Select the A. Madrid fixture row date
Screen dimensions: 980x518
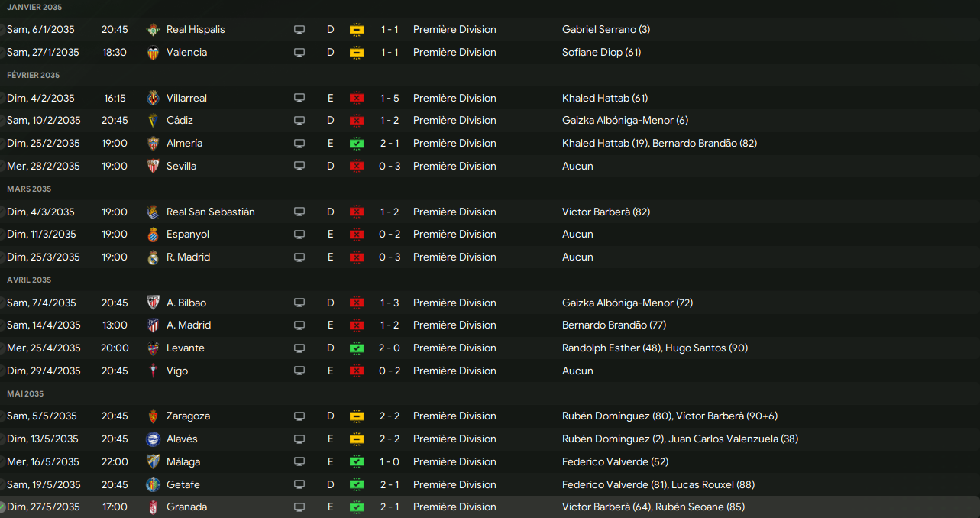pos(44,325)
